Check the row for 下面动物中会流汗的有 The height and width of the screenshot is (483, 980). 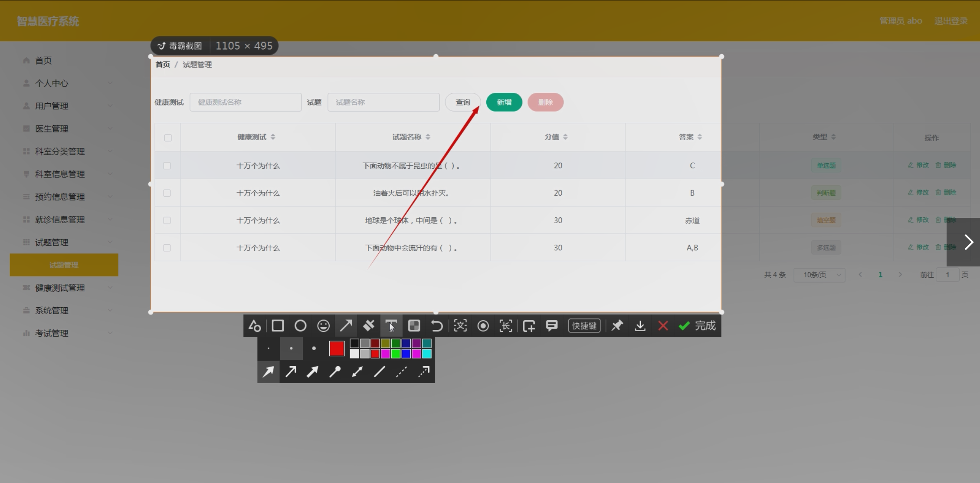pyautogui.click(x=167, y=248)
